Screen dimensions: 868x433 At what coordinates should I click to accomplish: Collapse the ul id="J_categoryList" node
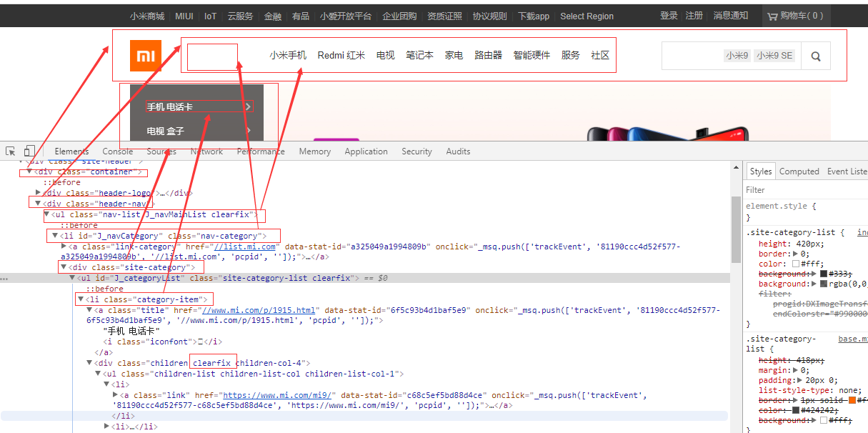(x=72, y=278)
